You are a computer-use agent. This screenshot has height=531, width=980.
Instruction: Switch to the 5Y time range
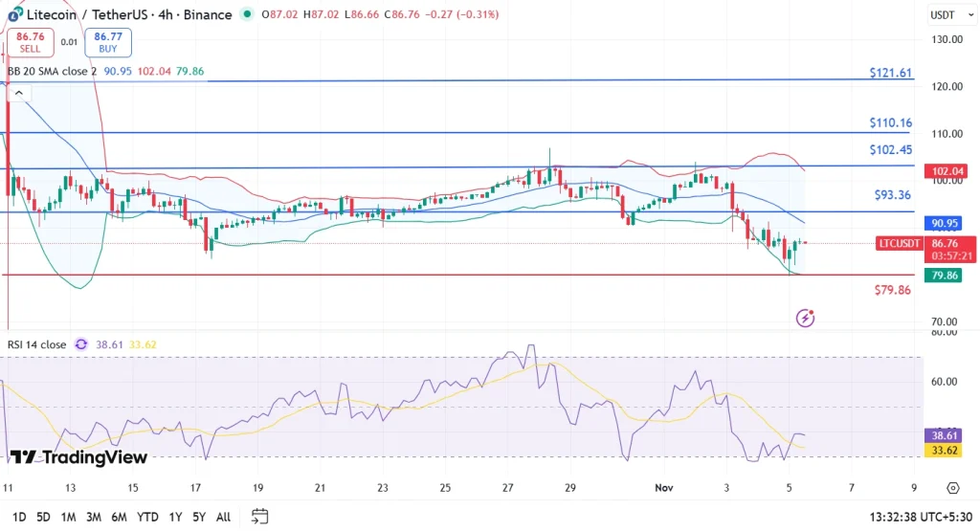pyautogui.click(x=197, y=517)
